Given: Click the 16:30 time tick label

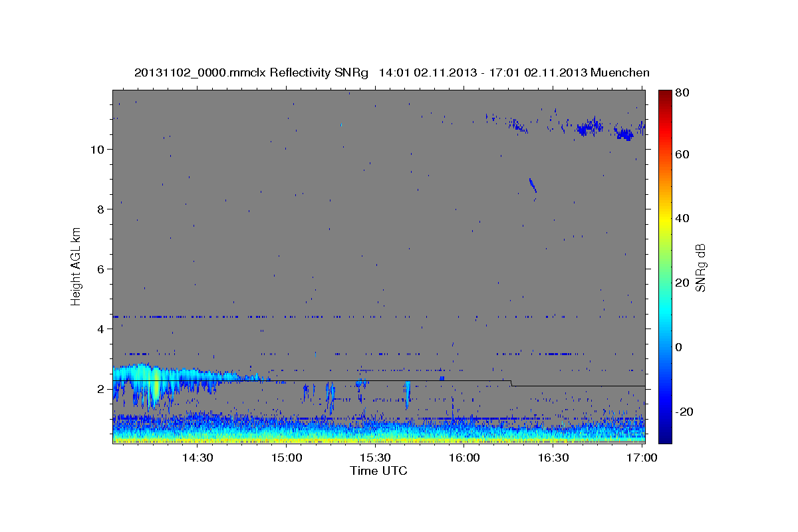Looking at the screenshot, I should 553,458.
